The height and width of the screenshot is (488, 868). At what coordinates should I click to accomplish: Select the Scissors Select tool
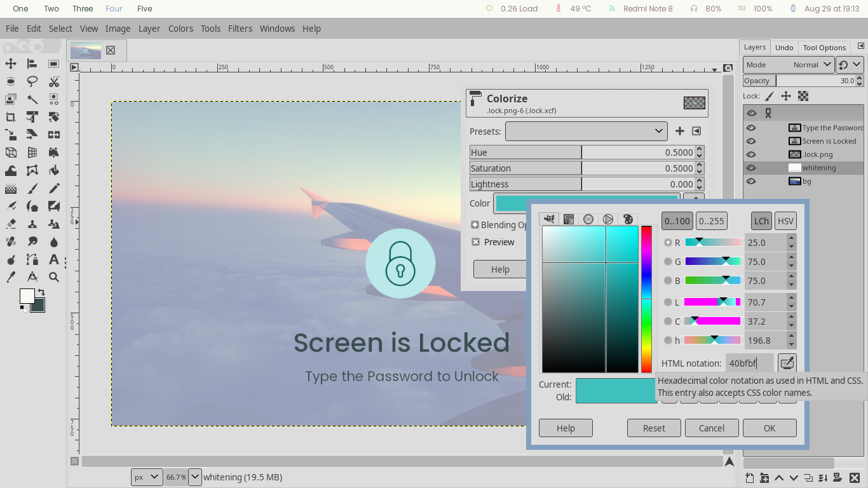coord(54,81)
